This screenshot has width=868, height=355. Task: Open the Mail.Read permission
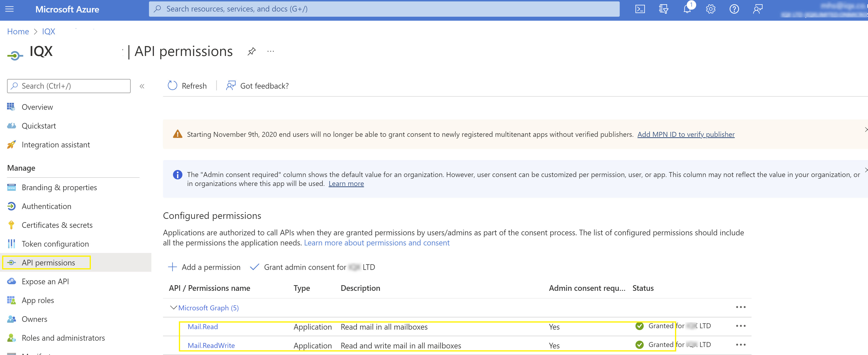202,327
